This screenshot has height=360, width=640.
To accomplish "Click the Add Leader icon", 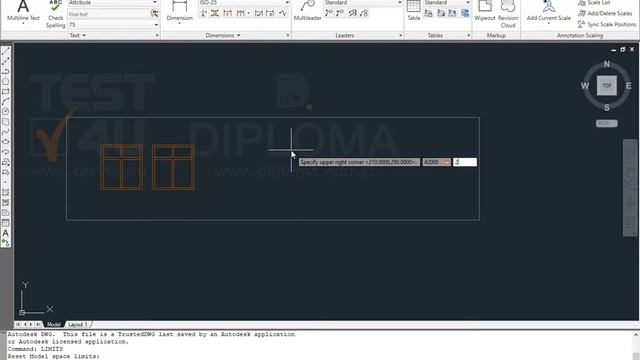I will [329, 13].
